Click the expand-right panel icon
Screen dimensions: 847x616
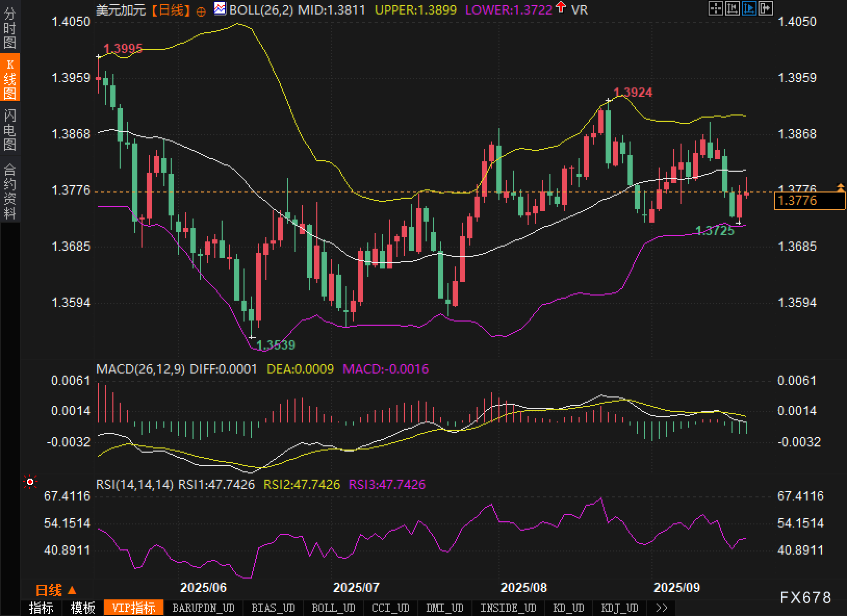point(766,8)
